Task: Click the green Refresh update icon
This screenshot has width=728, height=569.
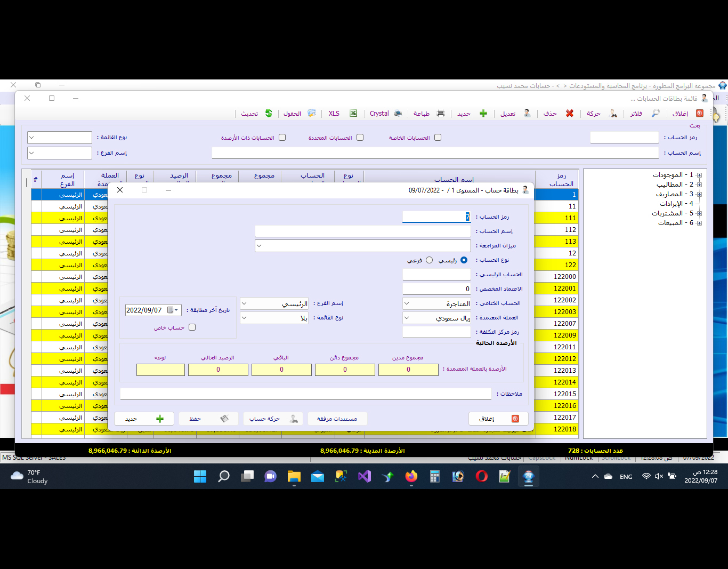Action: point(269,114)
